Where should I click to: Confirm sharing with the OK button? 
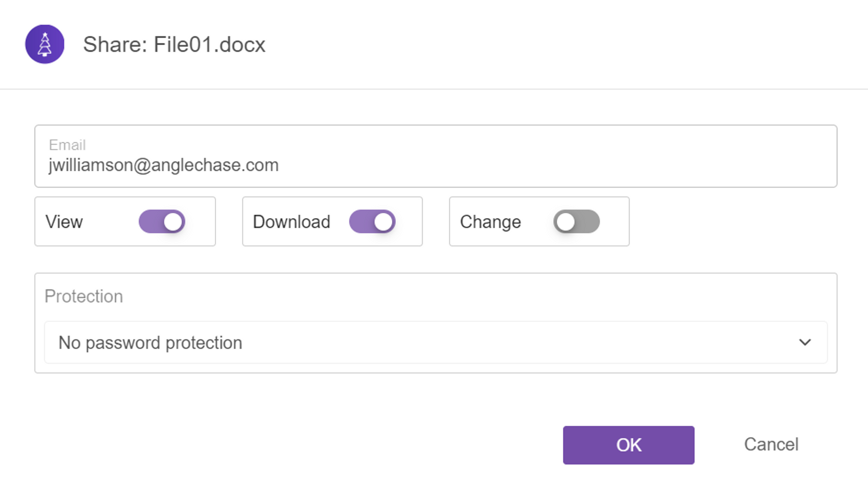(628, 445)
